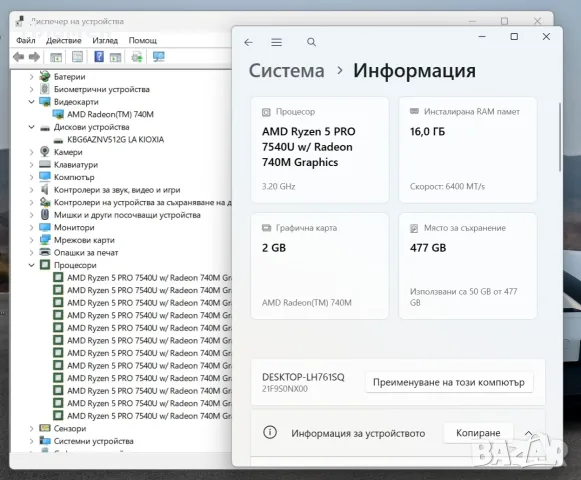Click the update driver toolbar icon
Image resolution: width=581 pixels, height=480 pixels.
pyautogui.click(x=137, y=57)
